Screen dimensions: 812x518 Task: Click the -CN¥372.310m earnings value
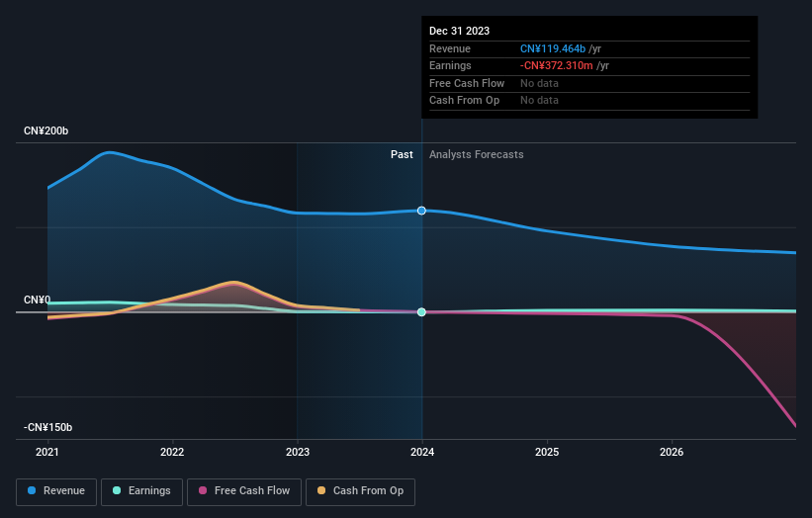pos(556,65)
